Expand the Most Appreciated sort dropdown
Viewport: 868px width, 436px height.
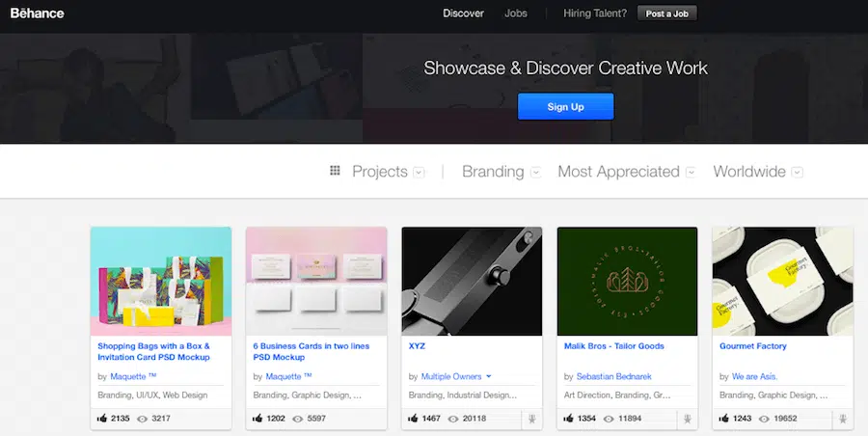pyautogui.click(x=691, y=173)
